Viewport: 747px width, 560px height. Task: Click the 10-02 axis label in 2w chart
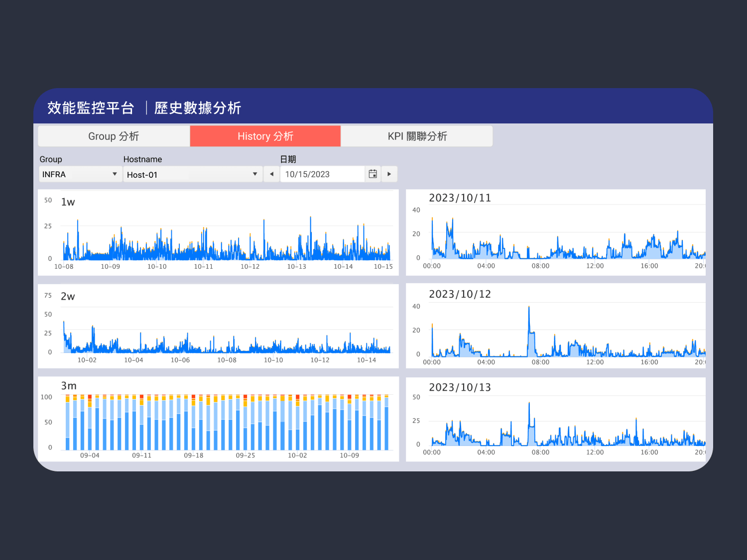tap(87, 360)
